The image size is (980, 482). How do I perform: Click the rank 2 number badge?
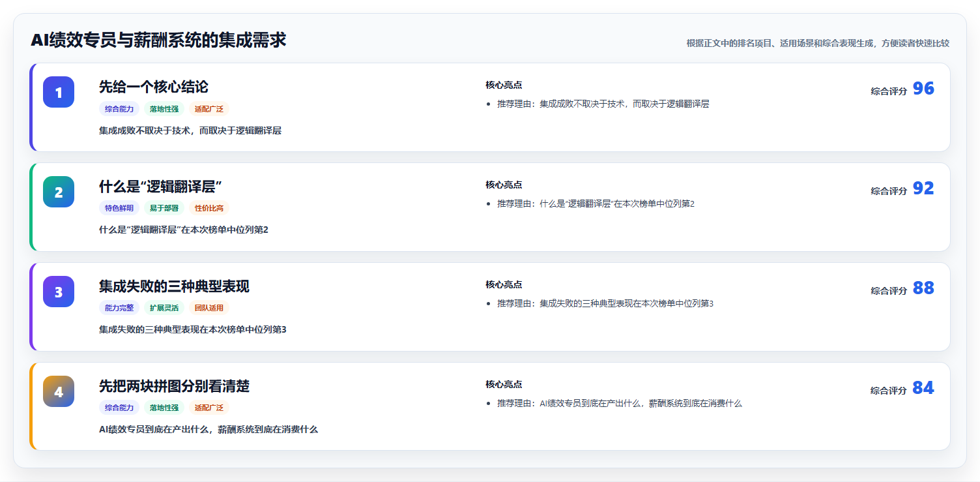59,192
